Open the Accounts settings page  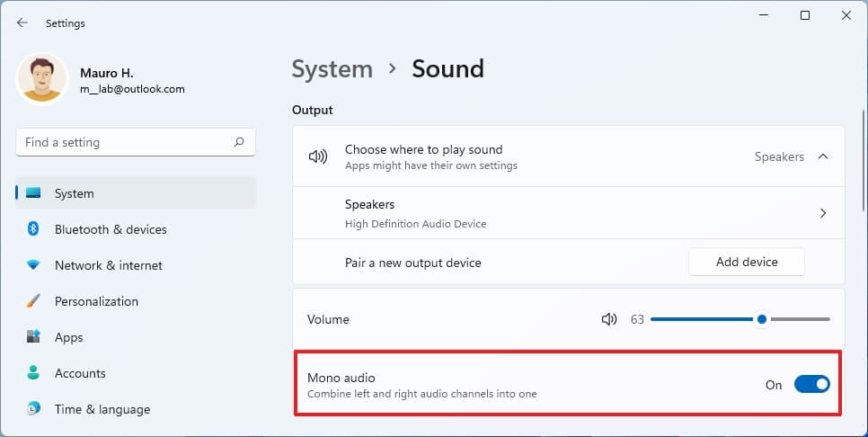click(x=80, y=373)
